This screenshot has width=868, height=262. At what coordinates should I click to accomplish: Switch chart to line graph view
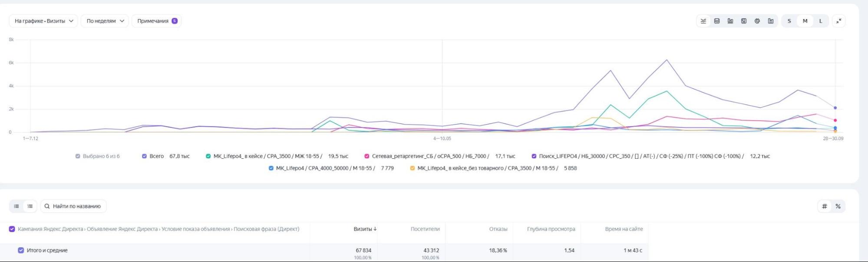click(703, 21)
